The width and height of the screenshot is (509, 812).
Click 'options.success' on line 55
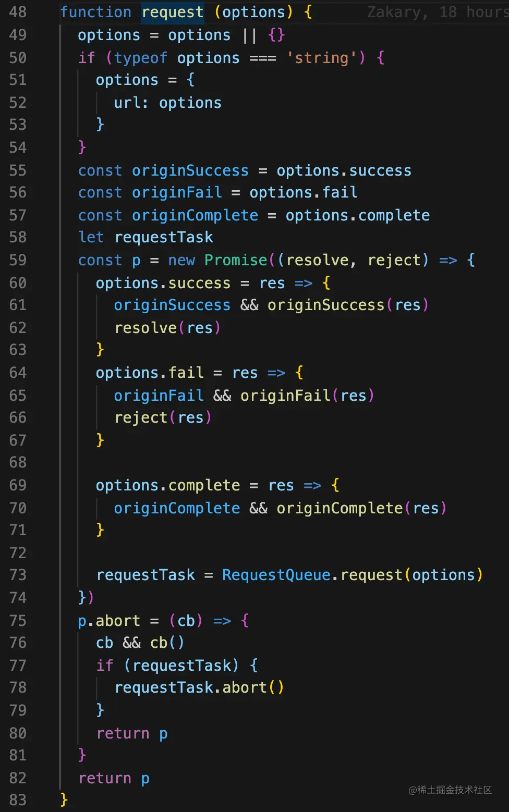click(x=344, y=170)
